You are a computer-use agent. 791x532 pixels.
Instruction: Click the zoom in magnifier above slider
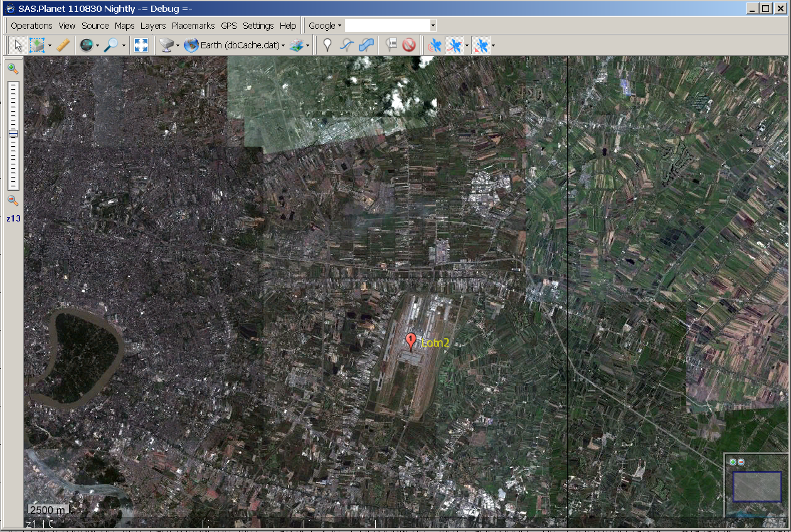(x=13, y=68)
